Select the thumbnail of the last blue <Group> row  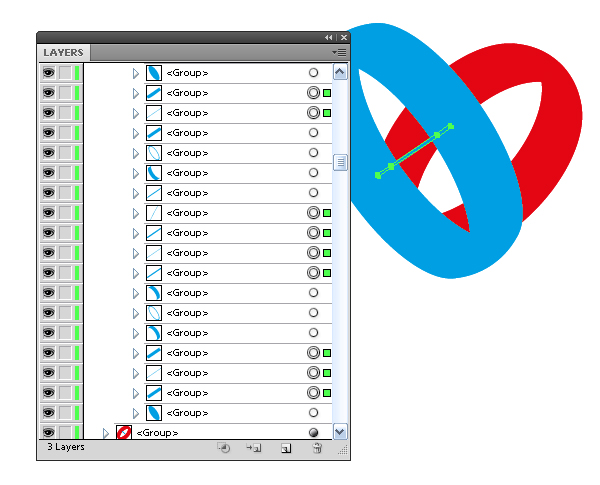(154, 413)
